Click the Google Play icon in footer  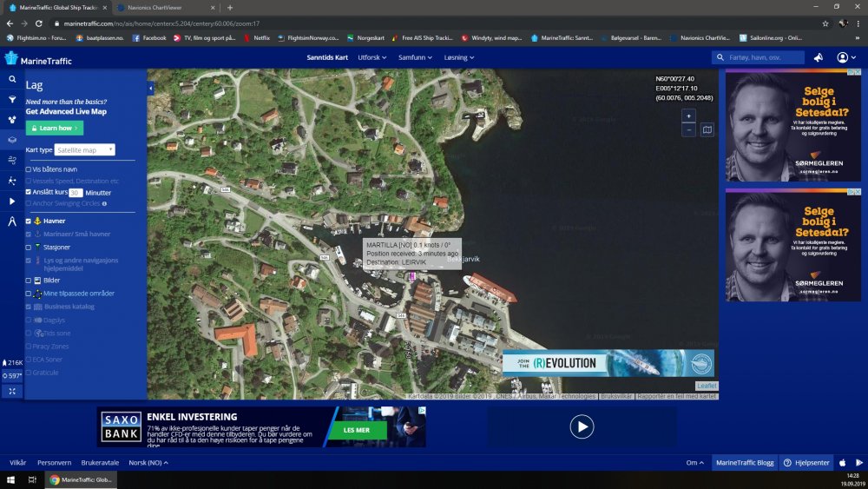[x=858, y=462]
